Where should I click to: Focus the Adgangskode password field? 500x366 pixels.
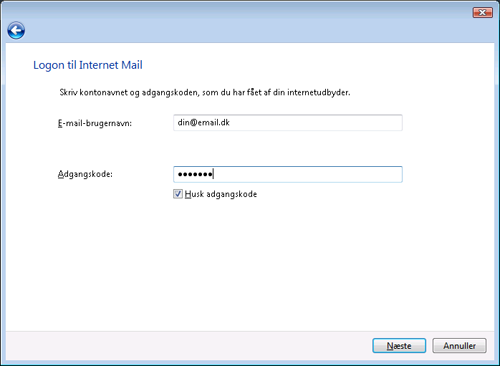click(288, 174)
